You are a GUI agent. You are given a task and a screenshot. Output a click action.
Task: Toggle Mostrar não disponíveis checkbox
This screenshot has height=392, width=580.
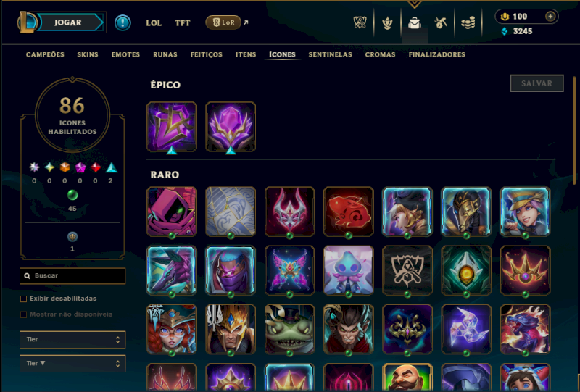pos(23,314)
